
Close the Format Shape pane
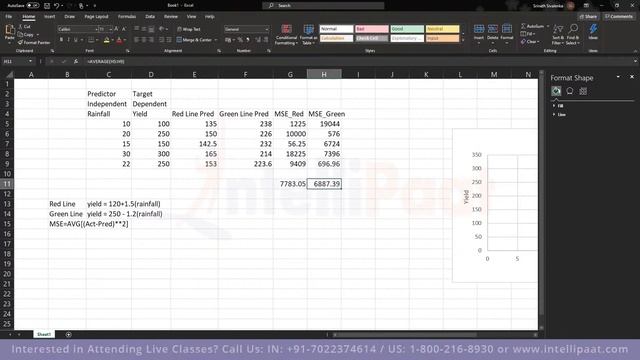(632, 77)
